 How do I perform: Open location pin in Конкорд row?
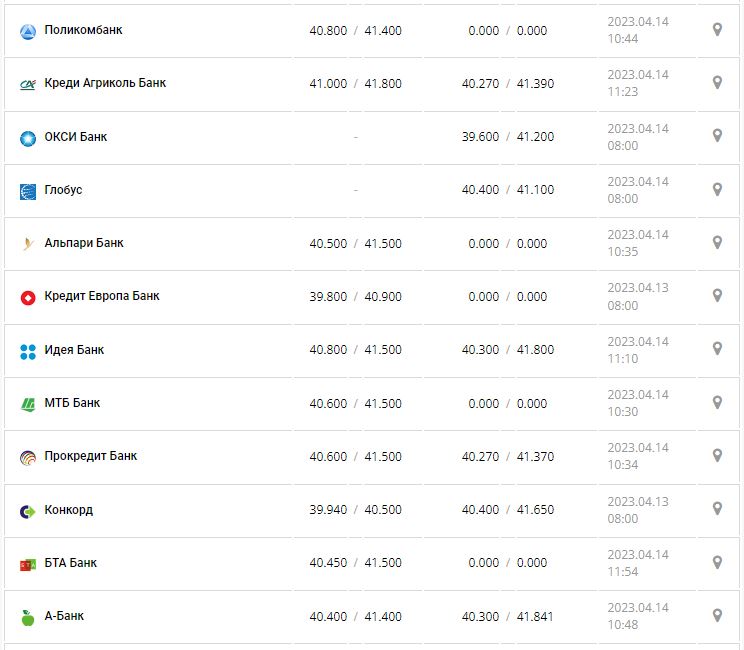[717, 509]
